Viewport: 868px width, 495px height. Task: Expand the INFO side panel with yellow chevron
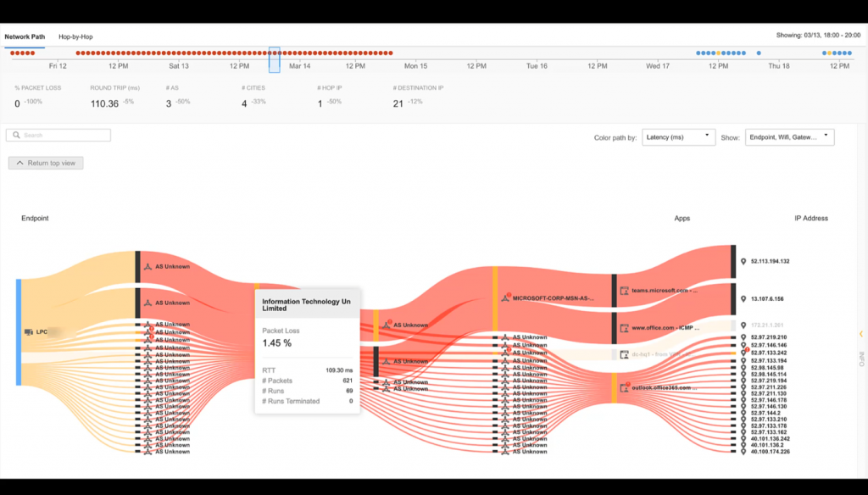tap(861, 334)
